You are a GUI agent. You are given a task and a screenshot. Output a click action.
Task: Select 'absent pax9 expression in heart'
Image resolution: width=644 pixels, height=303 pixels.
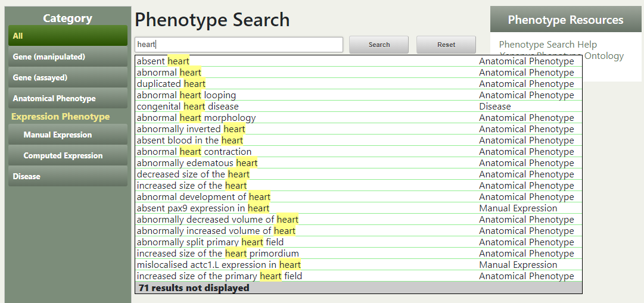pos(203,208)
